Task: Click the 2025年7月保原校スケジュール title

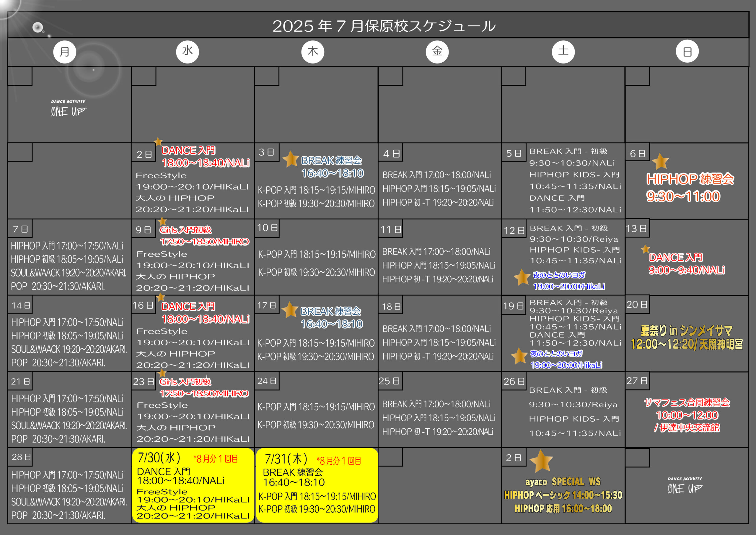Action: tap(384, 26)
